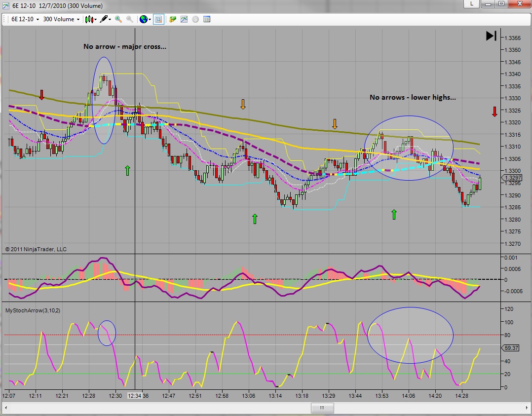532x416 pixels.
Task: Toggle the data box icon
Action: (x=158, y=19)
